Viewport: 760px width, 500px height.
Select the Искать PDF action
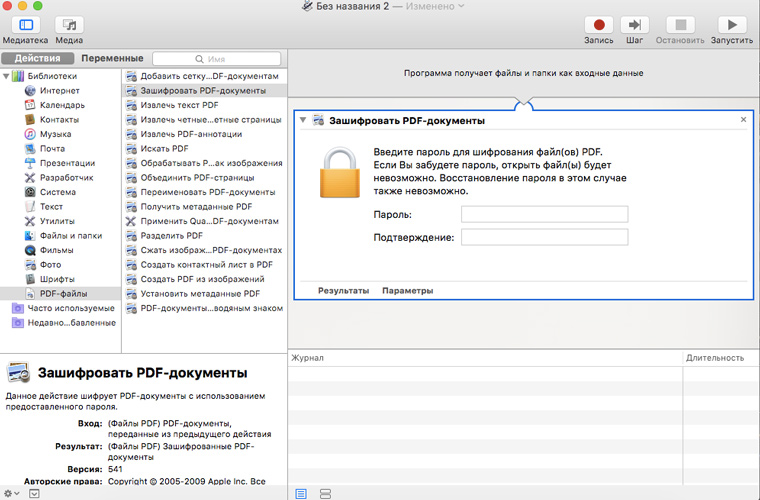(x=205, y=149)
